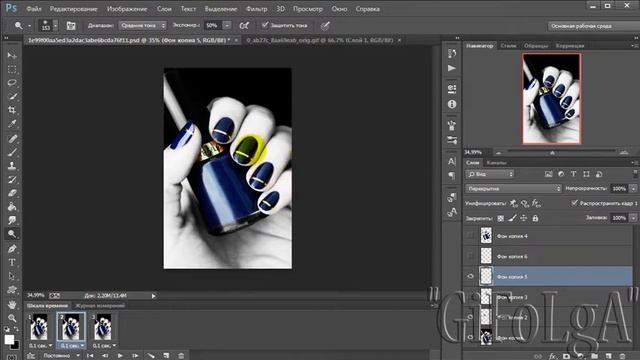Add layer style via fx icon
This screenshot has height=360, width=640.
click(552, 356)
